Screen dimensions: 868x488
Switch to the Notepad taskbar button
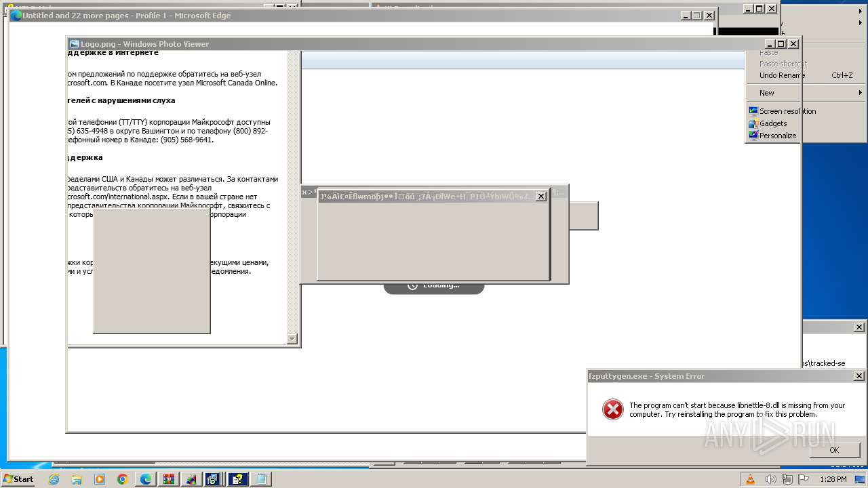coord(261,479)
